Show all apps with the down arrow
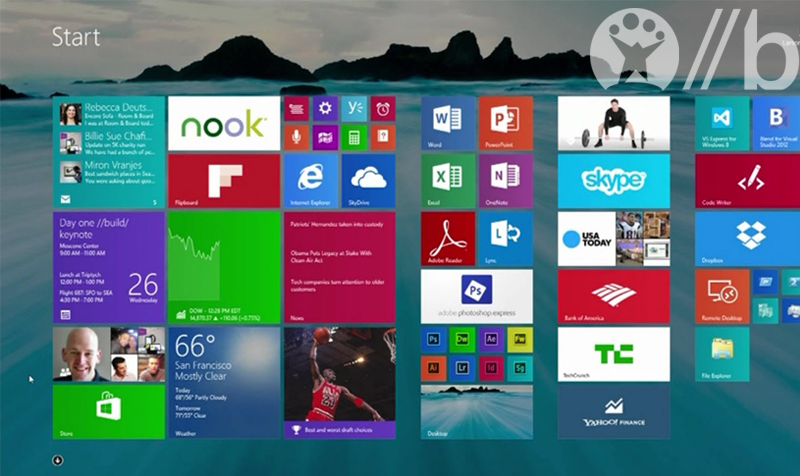This screenshot has width=800, height=476. [x=58, y=461]
